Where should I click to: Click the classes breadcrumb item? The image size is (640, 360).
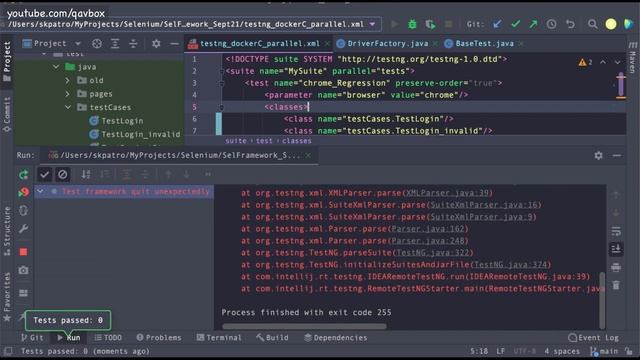point(296,141)
